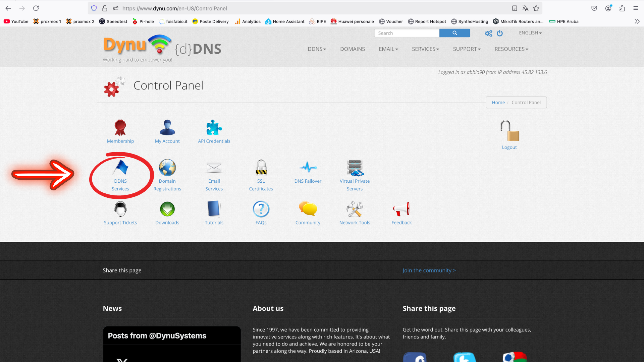This screenshot has height=362, width=644.
Task: Click the Logout text link
Action: pos(509,147)
